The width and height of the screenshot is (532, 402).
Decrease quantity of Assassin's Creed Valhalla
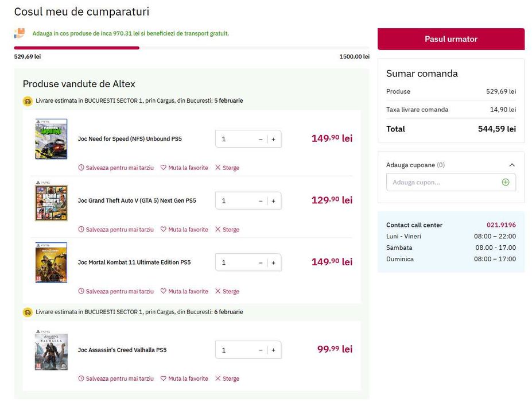click(261, 350)
